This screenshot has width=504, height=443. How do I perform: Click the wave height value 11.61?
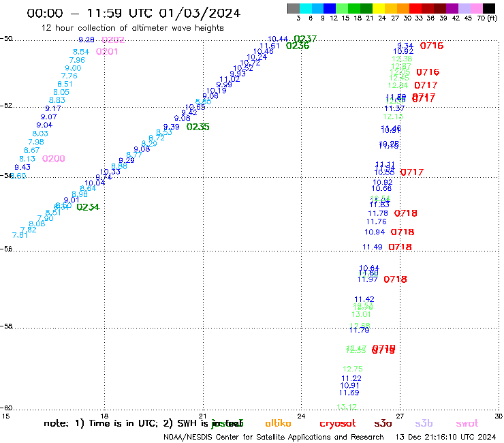click(270, 46)
